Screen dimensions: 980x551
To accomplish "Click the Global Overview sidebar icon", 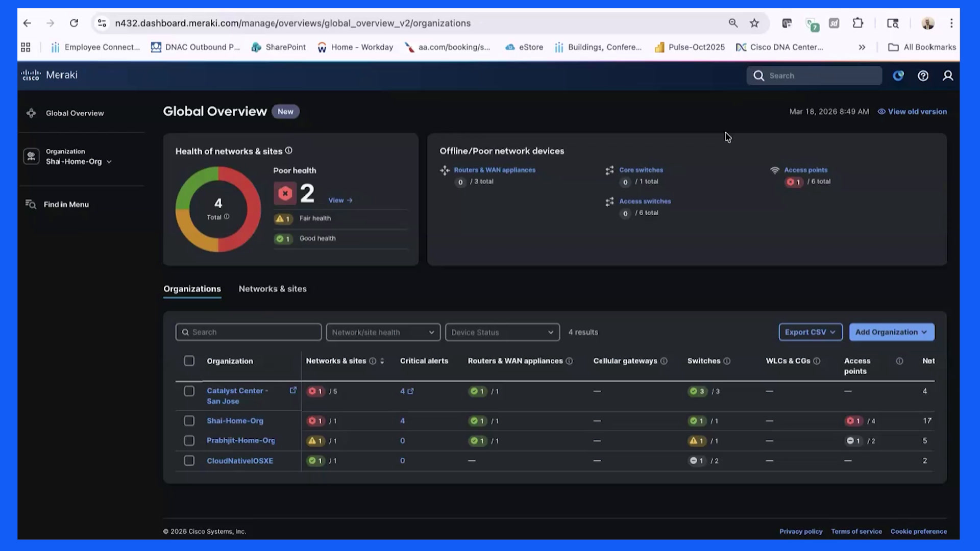I will pos(31,113).
